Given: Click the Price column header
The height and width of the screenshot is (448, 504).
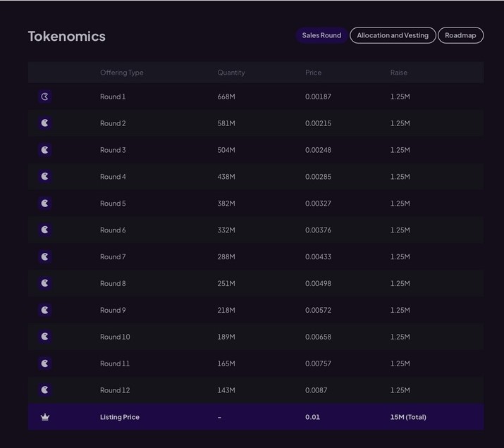Looking at the screenshot, I should (313, 73).
